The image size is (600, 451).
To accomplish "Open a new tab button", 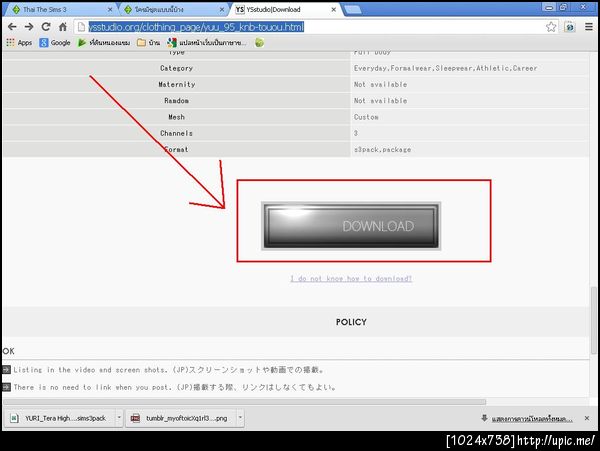I will coord(352,10).
